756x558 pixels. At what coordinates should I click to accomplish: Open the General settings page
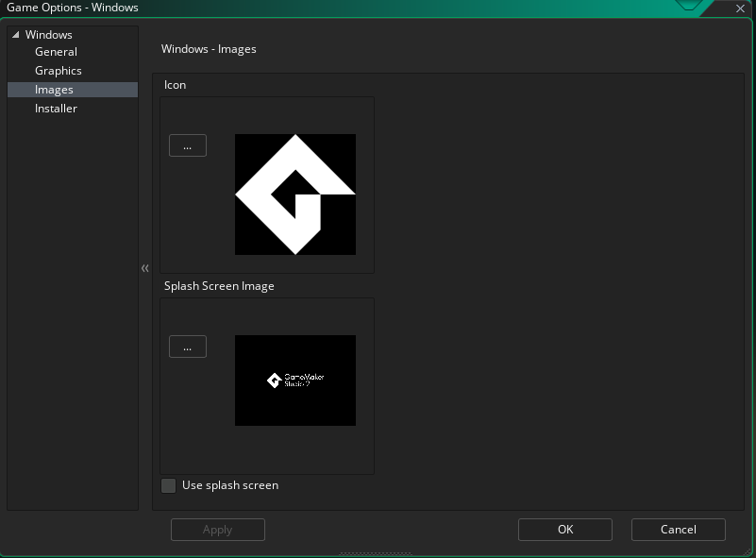point(56,52)
